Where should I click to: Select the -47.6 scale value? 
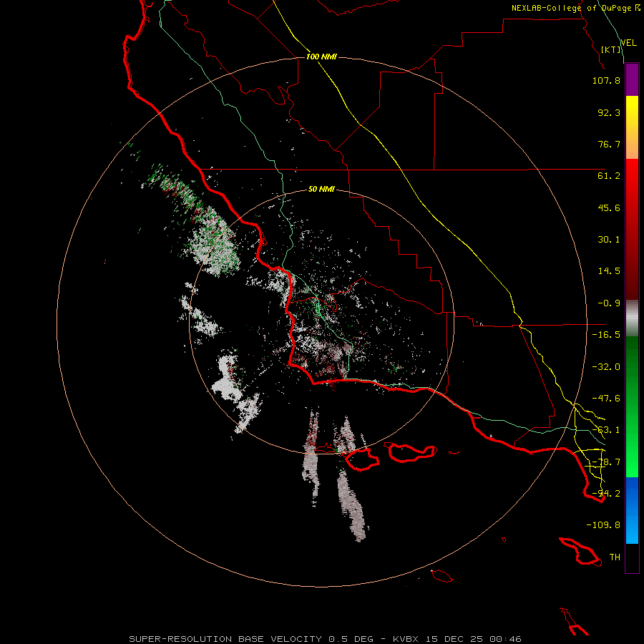click(606, 399)
